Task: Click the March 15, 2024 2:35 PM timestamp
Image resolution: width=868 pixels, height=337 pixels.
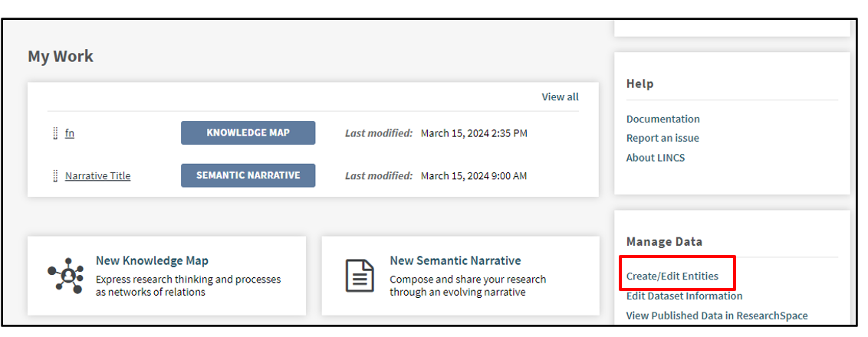Action: [x=474, y=133]
